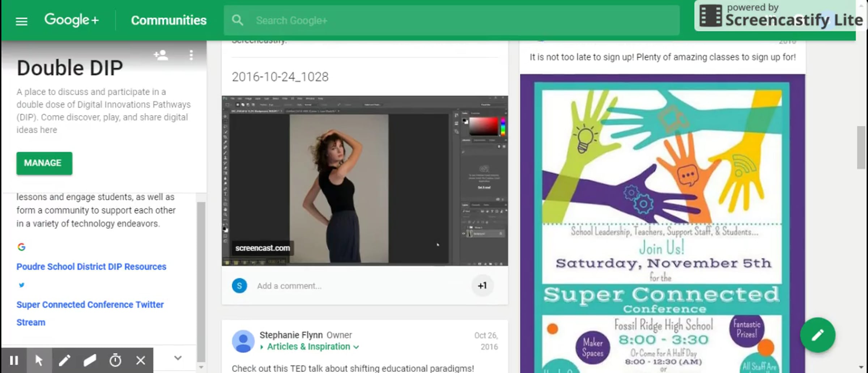Pause the Screencastify recording
The height and width of the screenshot is (373, 868).
[14, 360]
